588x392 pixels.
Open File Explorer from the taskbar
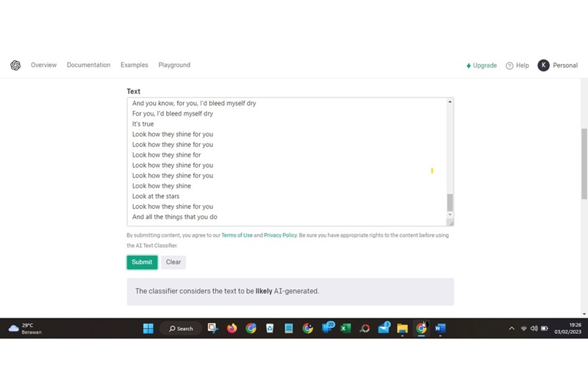pyautogui.click(x=402, y=329)
